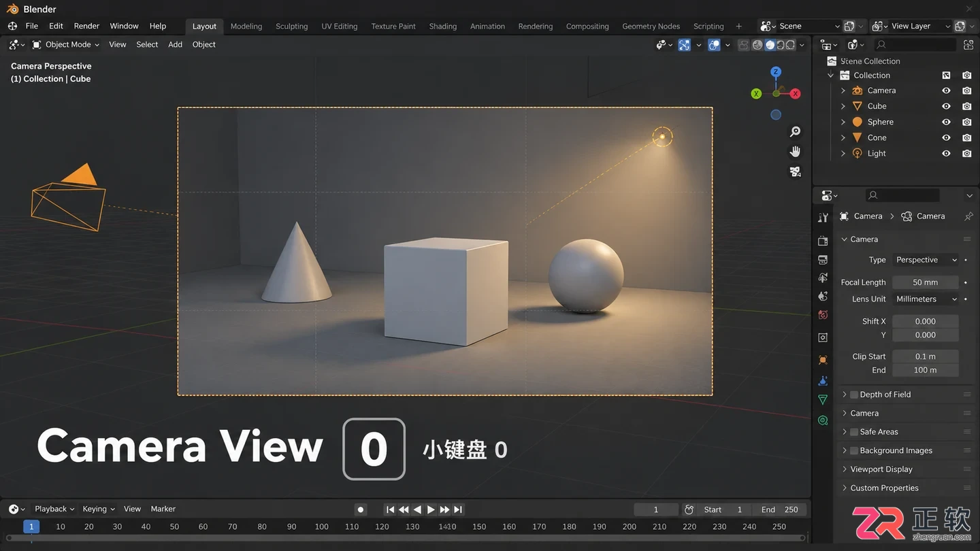Screen dimensions: 980x551
Task: Click the Focal Length 50 mm field
Action: click(926, 282)
